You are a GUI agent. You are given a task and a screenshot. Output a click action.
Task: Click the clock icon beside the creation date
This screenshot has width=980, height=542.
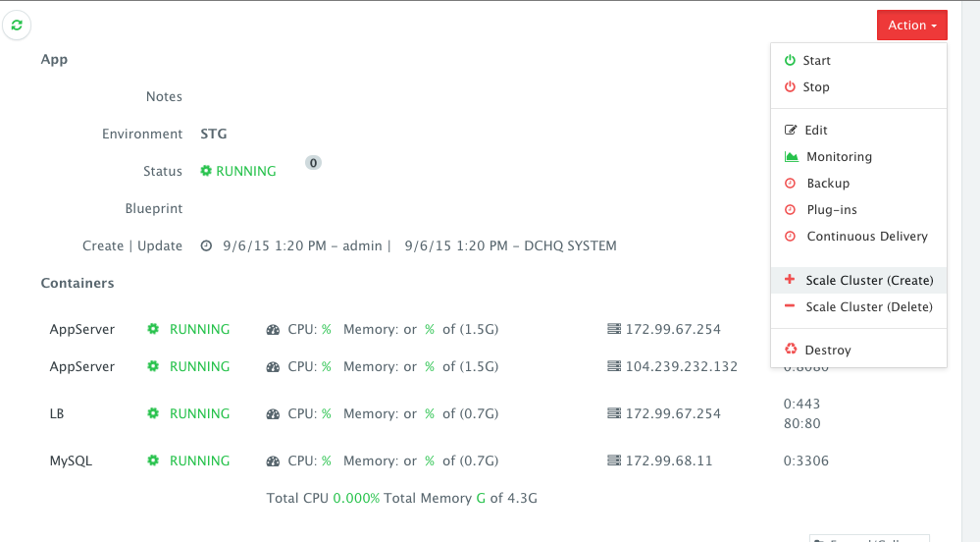pos(206,246)
